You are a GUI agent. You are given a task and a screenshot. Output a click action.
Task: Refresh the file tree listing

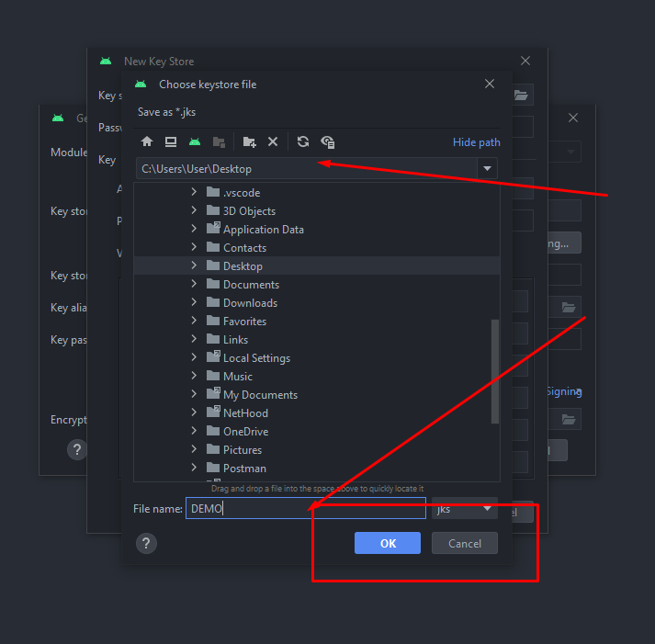click(x=303, y=141)
